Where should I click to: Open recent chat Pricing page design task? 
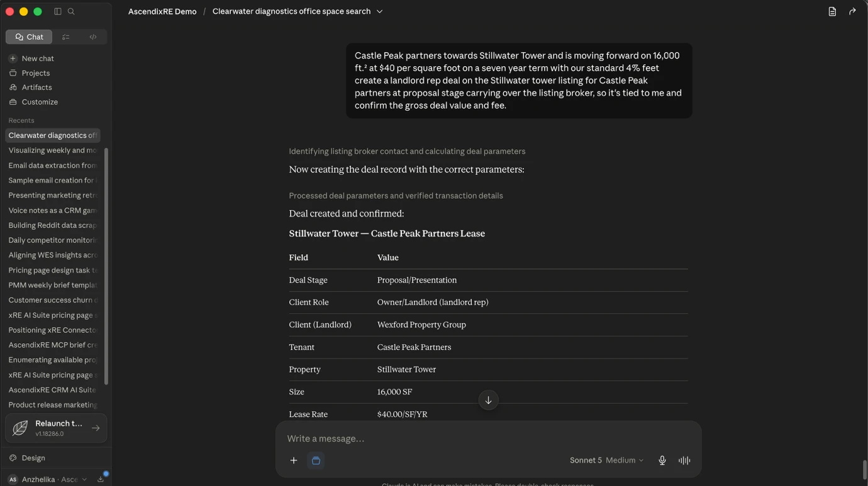[x=53, y=270]
